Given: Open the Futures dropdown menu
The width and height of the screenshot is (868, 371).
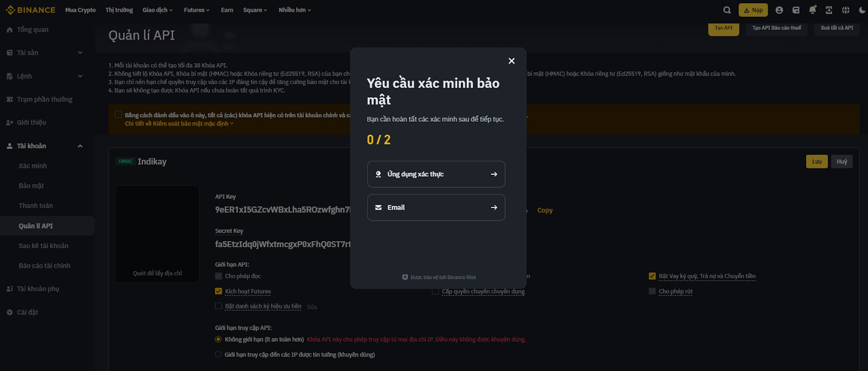Looking at the screenshot, I should (196, 10).
